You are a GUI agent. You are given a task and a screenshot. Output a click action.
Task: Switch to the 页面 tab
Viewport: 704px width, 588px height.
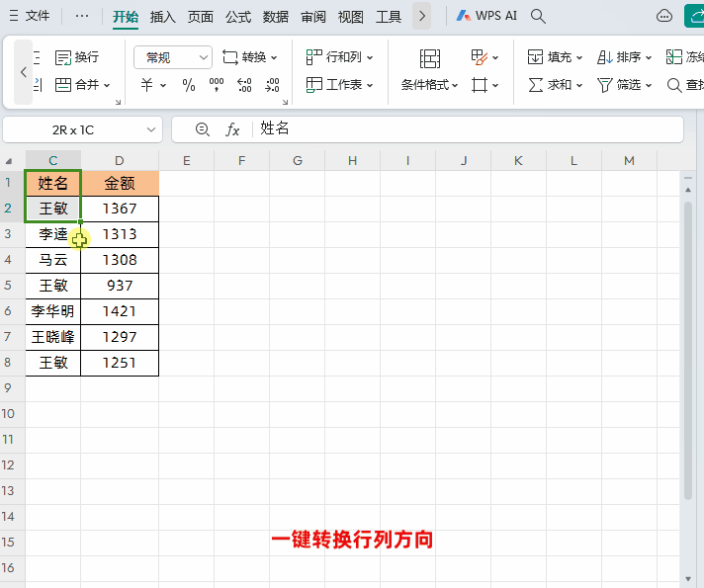tap(201, 17)
